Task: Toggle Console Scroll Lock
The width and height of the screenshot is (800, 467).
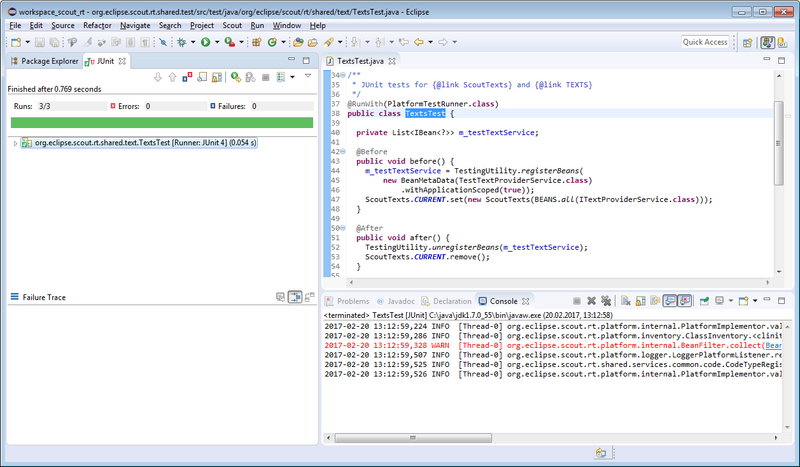Action: pyautogui.click(x=640, y=301)
